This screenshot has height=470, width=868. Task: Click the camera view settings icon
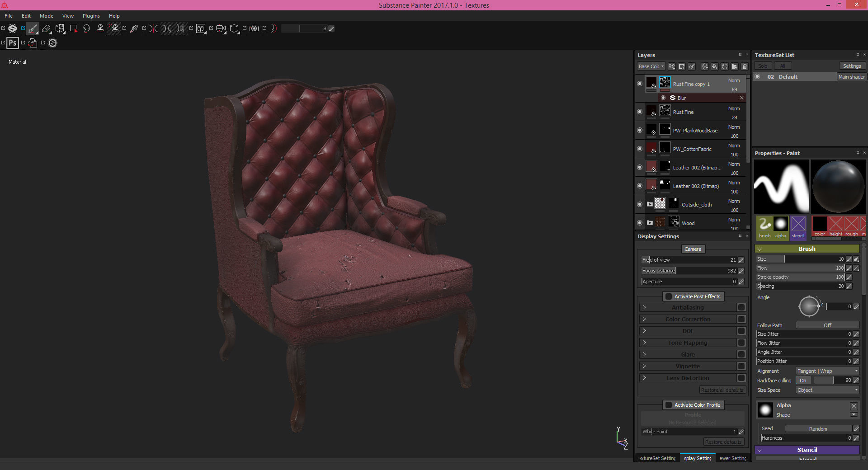[x=221, y=29]
